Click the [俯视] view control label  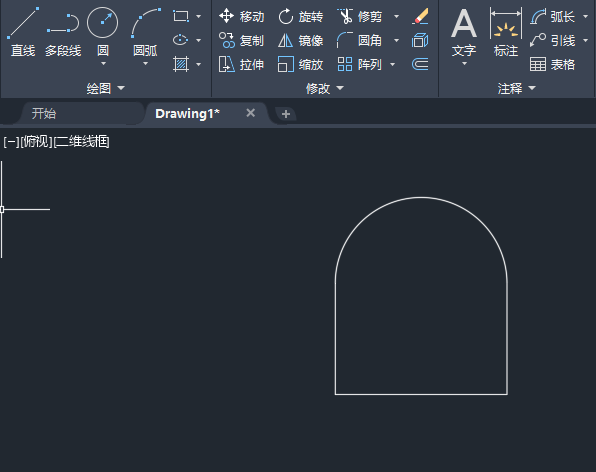[36, 142]
